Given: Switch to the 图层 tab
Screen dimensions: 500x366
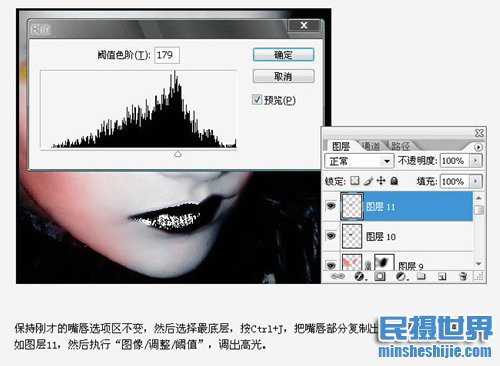Looking at the screenshot, I should tap(341, 146).
